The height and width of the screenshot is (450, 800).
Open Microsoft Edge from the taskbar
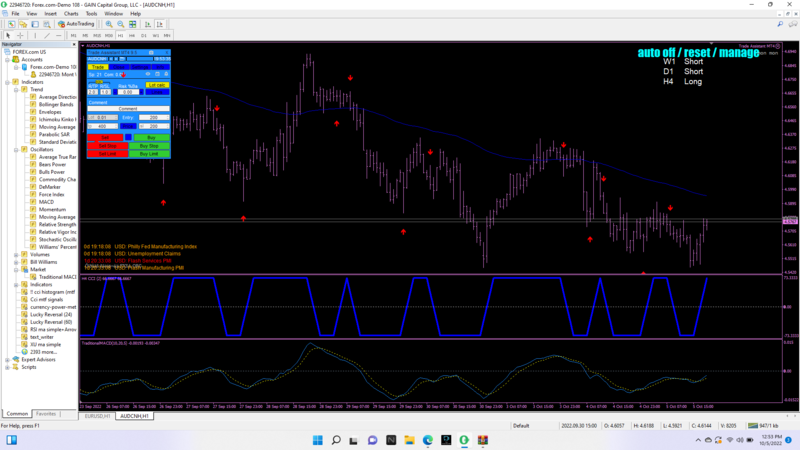click(428, 440)
